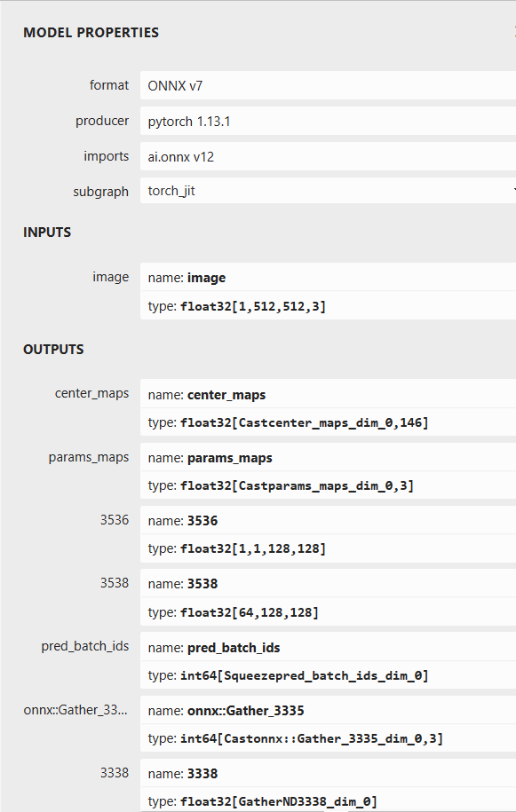Select the image input name field

(266, 277)
